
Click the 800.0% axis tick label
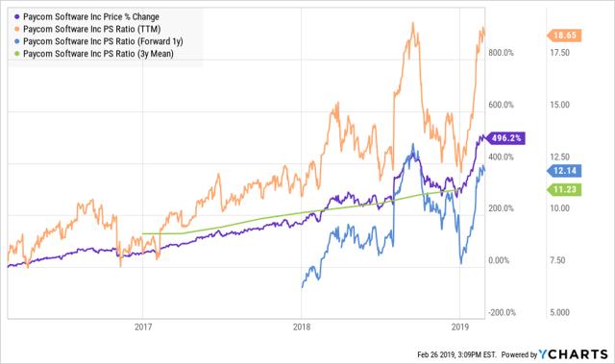[501, 53]
